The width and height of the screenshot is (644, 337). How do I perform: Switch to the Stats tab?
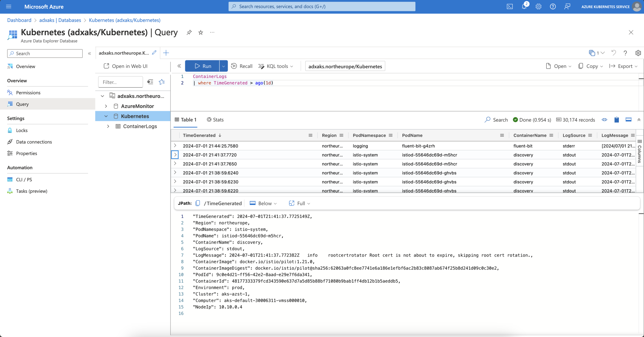pos(215,119)
